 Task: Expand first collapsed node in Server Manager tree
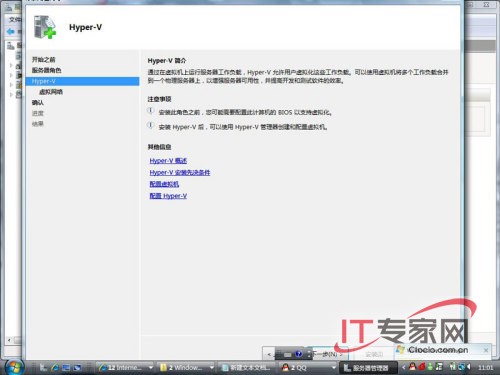pos(11,66)
